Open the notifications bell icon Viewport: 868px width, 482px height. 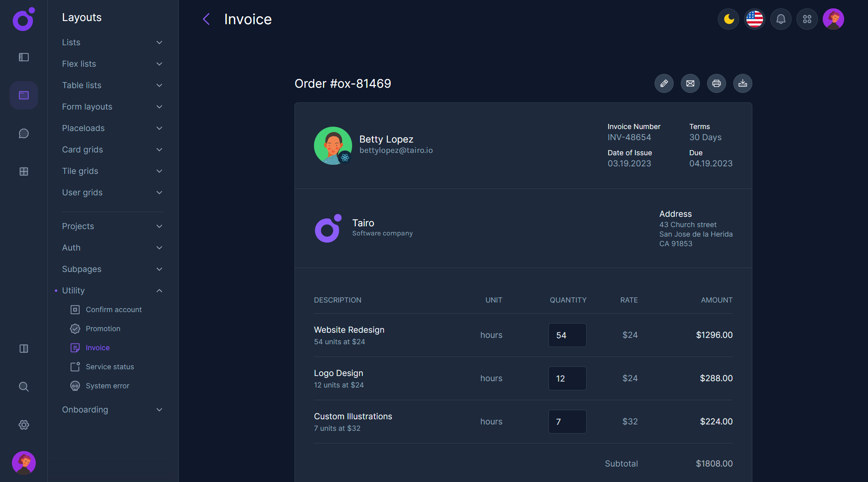pos(781,19)
